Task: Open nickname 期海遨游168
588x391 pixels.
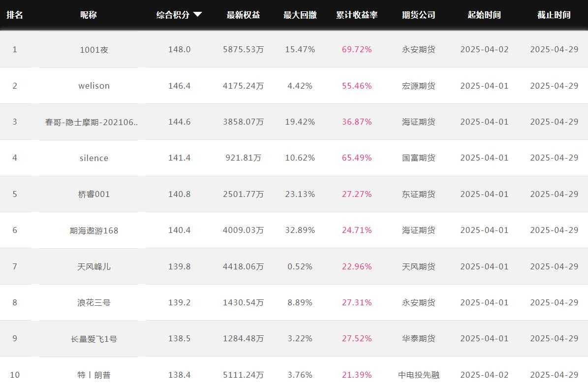Action: click(x=94, y=230)
